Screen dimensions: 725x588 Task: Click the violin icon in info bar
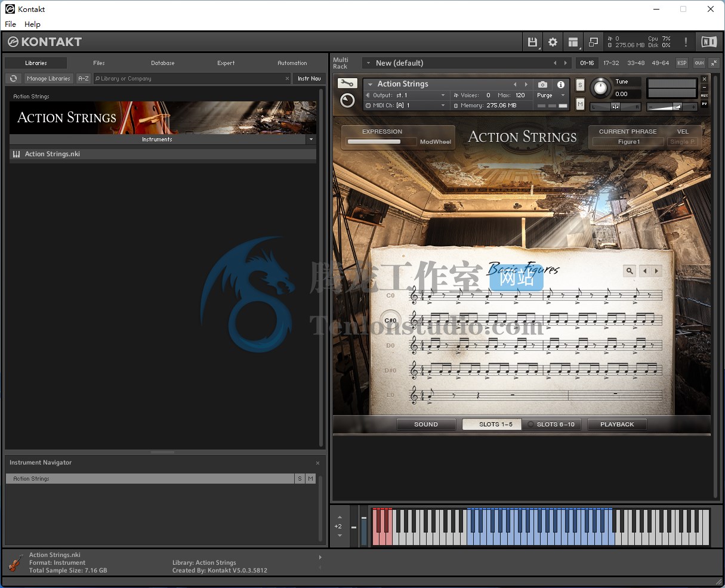pos(16,562)
